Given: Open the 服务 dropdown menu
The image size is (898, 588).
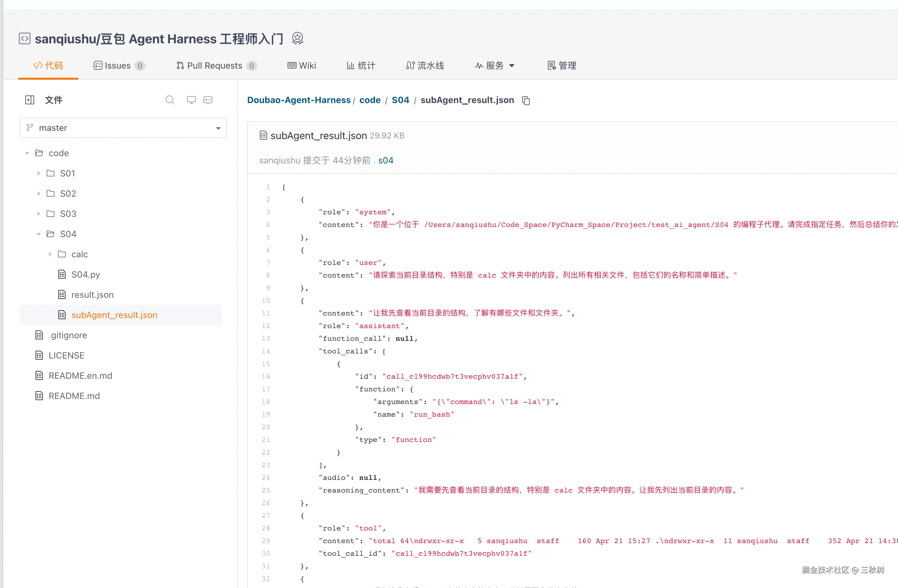Looking at the screenshot, I should click(x=494, y=66).
